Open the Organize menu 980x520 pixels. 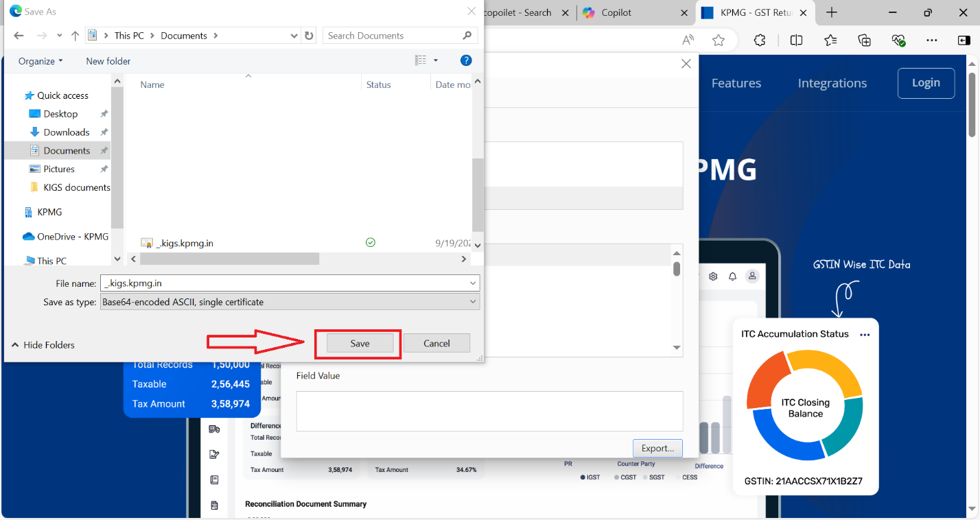pos(40,61)
